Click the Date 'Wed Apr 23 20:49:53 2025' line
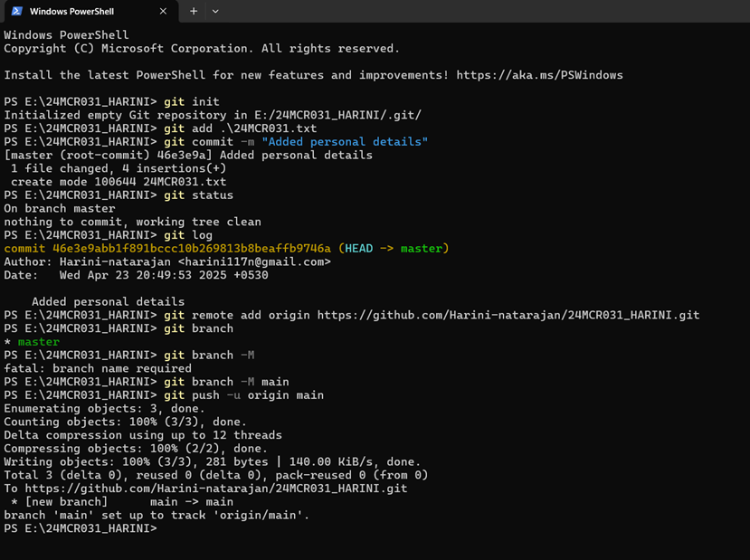Image resolution: width=750 pixels, height=560 pixels. click(x=136, y=275)
